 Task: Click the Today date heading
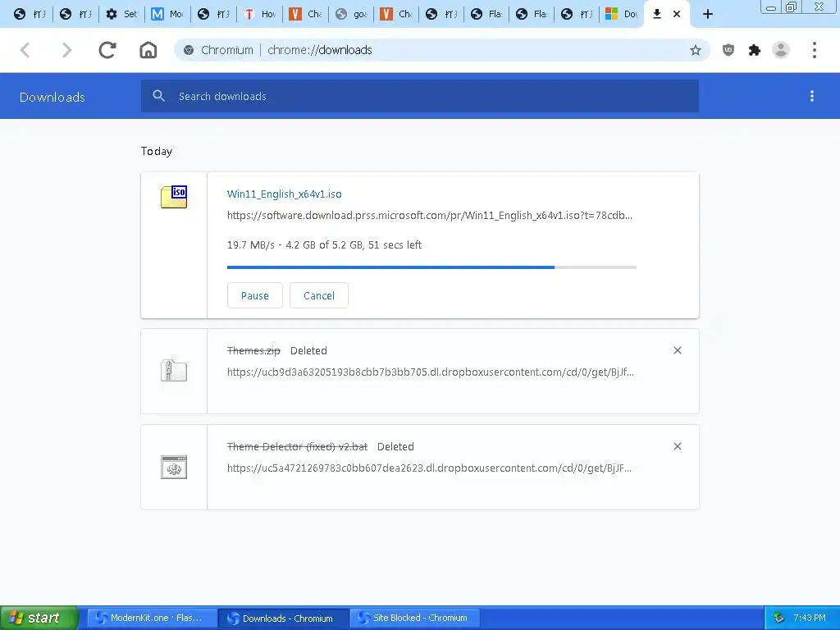[157, 151]
